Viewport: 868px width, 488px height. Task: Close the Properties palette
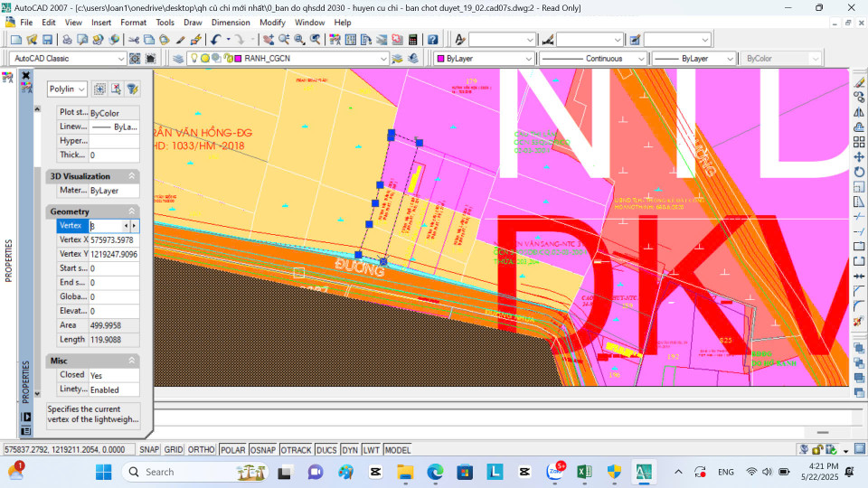point(25,75)
